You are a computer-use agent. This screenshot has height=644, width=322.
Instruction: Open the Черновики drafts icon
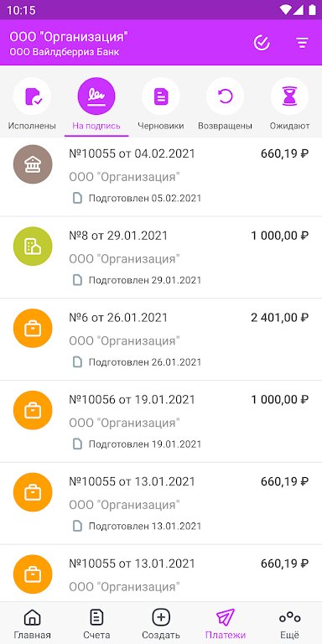point(161,96)
